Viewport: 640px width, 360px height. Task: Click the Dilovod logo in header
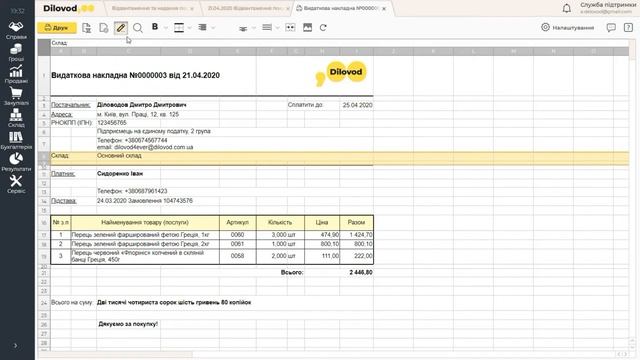(x=69, y=8)
